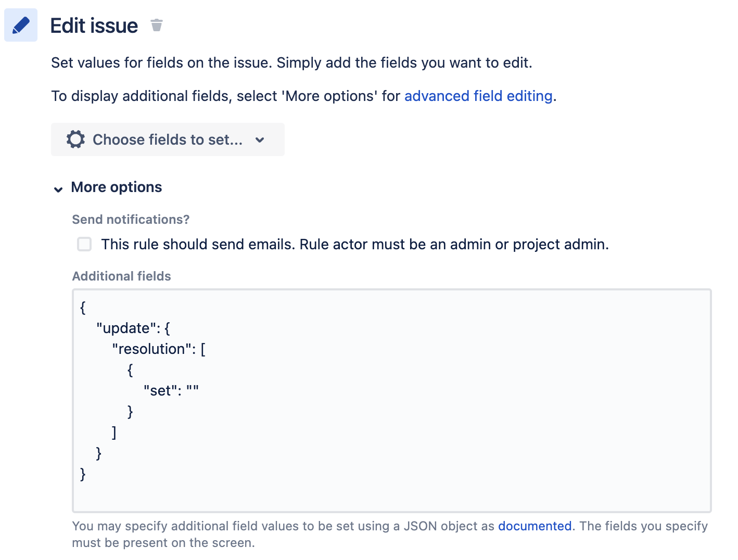Click the Additional fields label
This screenshot has height=560, width=738.
121,276
